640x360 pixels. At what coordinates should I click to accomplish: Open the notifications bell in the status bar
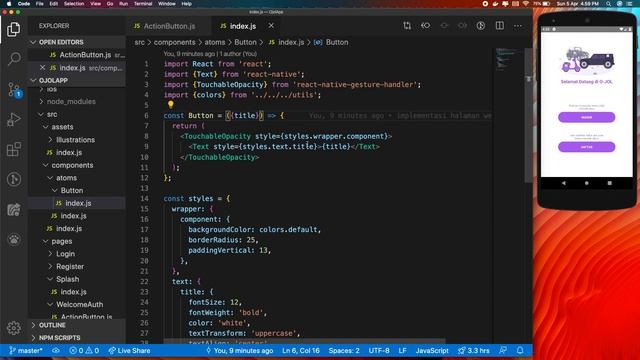click(520, 351)
